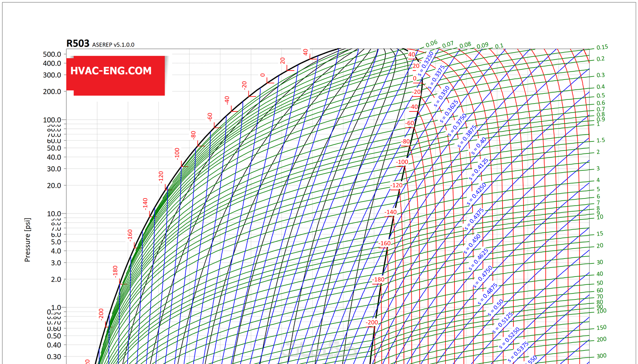This screenshot has height=364, width=638.
Task: Select the 50.0 pressure axis value
Action: coord(54,148)
